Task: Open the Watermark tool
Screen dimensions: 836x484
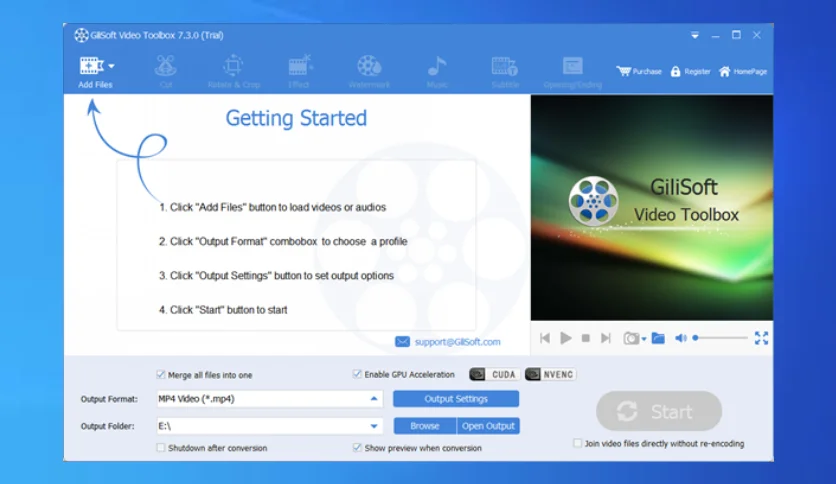Action: tap(369, 71)
